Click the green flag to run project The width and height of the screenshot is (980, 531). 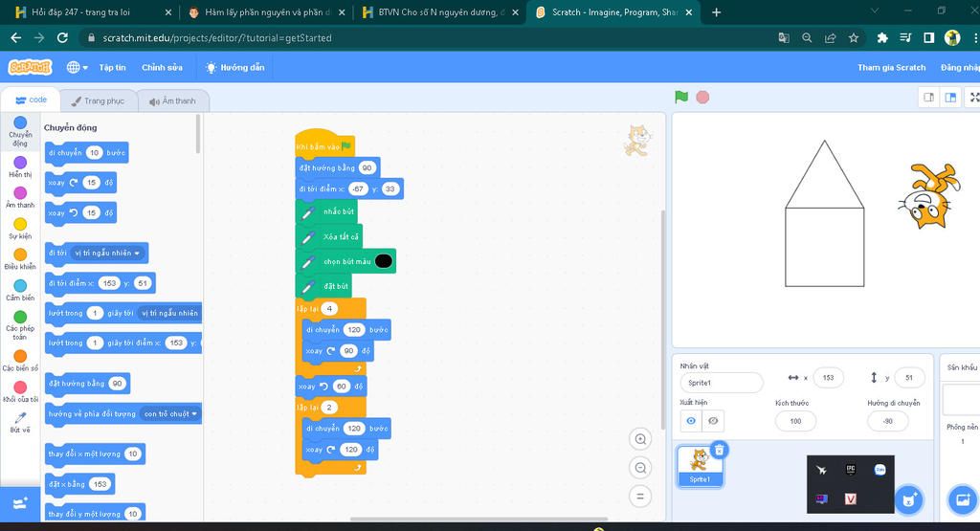tap(681, 97)
